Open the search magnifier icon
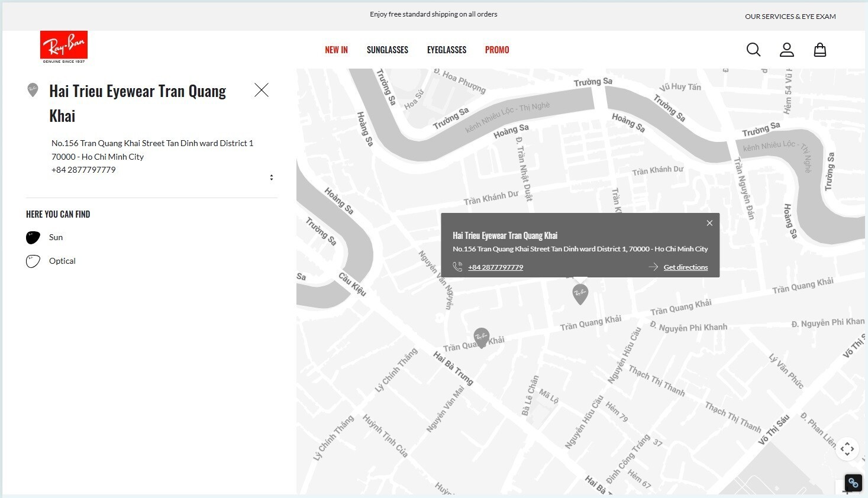The height and width of the screenshot is (498, 868). [753, 50]
